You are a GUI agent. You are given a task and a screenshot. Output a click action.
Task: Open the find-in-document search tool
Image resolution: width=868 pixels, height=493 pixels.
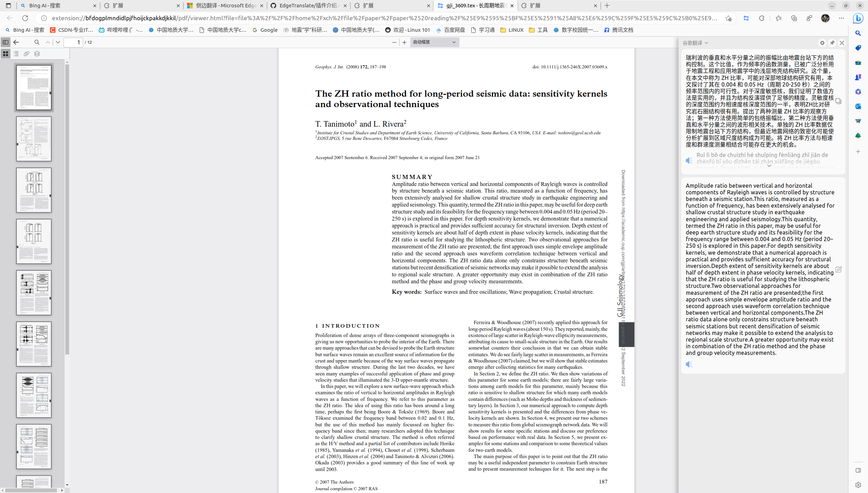37,42
